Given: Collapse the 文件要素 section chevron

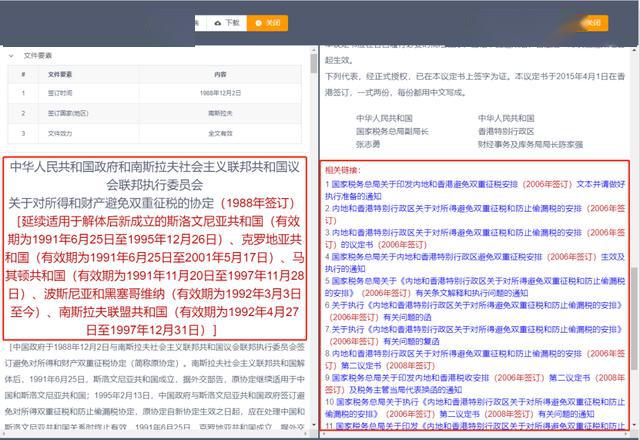Looking at the screenshot, I should 11,56.
